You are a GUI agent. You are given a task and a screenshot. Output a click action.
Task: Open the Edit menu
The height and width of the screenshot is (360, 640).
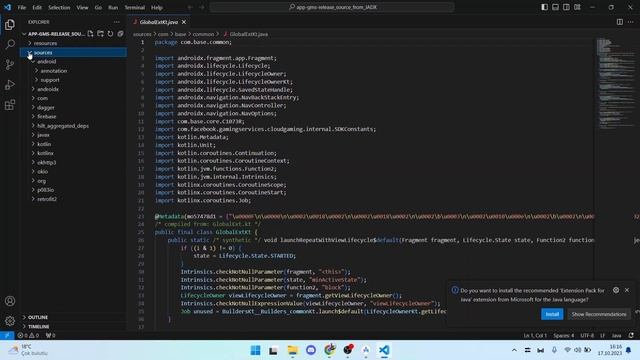coord(37,7)
